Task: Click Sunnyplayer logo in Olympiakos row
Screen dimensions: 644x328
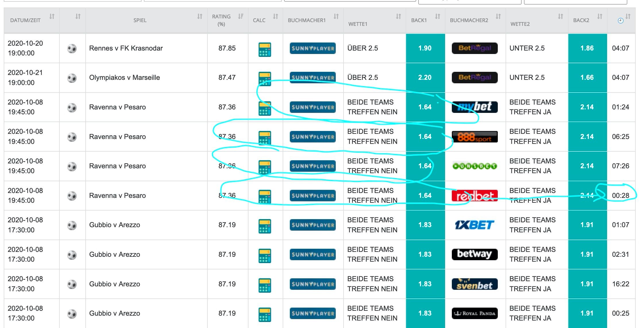Action: point(313,78)
